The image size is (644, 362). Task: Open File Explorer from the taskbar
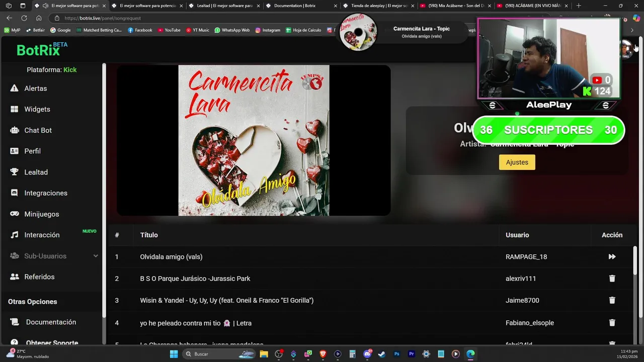pos(264,354)
